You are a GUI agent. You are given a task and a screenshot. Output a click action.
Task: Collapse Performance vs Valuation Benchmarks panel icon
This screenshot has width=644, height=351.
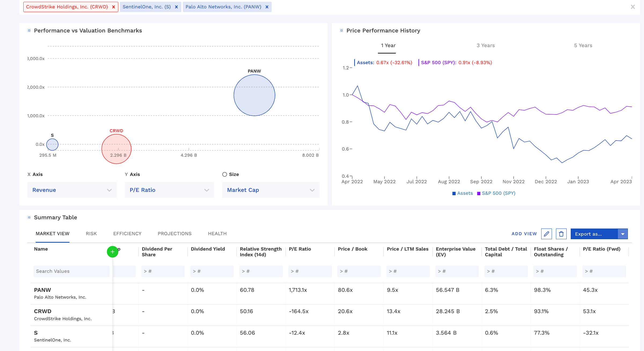[29, 31]
